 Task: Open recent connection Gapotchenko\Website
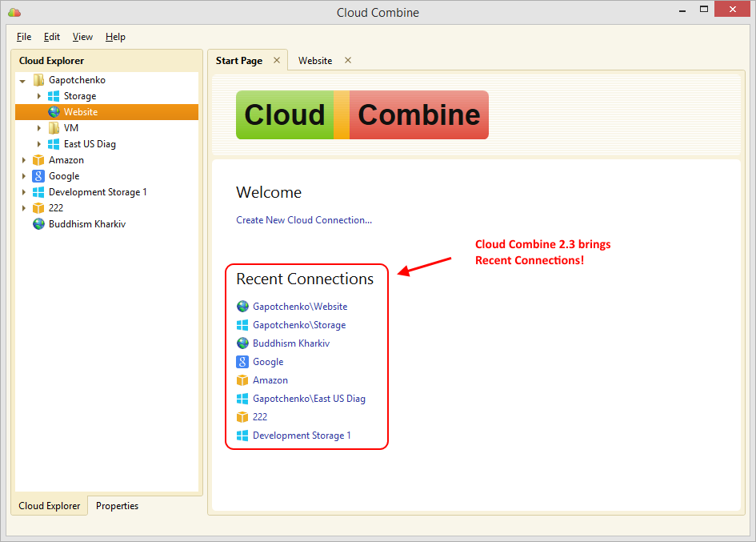pyautogui.click(x=300, y=307)
